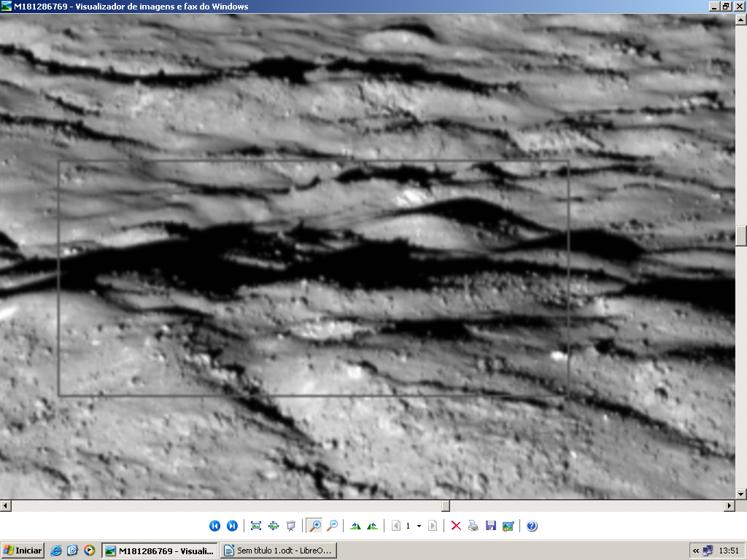Rotate the image clockwise
Image resolution: width=747 pixels, height=560 pixels.
(x=355, y=526)
